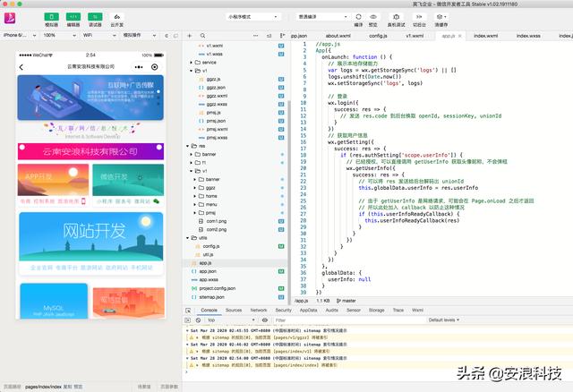
Task: Open the 100% zoom dropdown
Action: click(60, 36)
